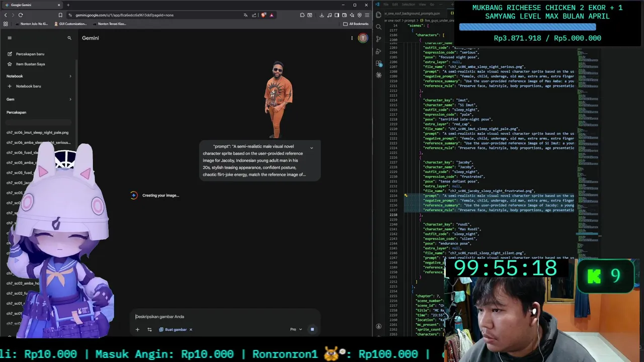The width and height of the screenshot is (644, 362).
Task: Open the Pro model dropdown
Action: point(296,329)
